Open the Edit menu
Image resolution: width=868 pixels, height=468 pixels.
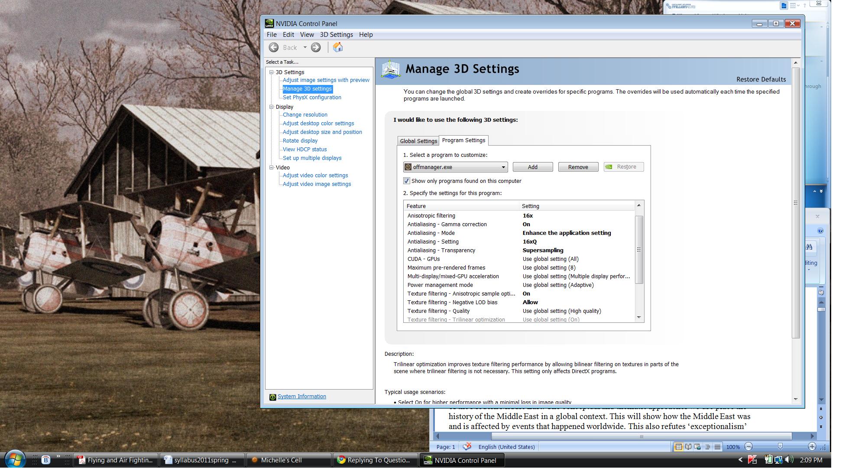(x=288, y=35)
